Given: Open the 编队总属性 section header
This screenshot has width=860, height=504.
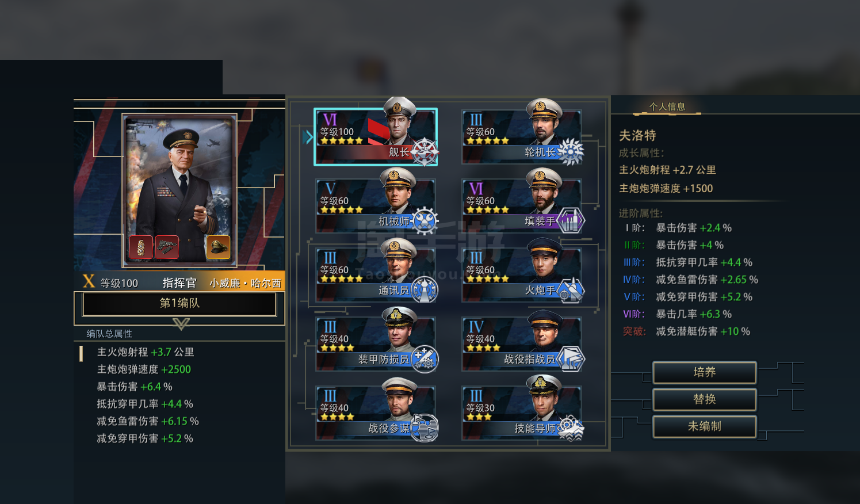Looking at the screenshot, I should (x=109, y=334).
